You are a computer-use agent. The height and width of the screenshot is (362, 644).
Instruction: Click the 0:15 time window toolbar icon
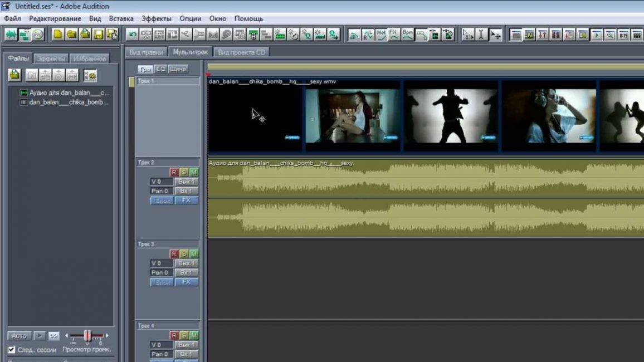pyautogui.click(x=623, y=35)
